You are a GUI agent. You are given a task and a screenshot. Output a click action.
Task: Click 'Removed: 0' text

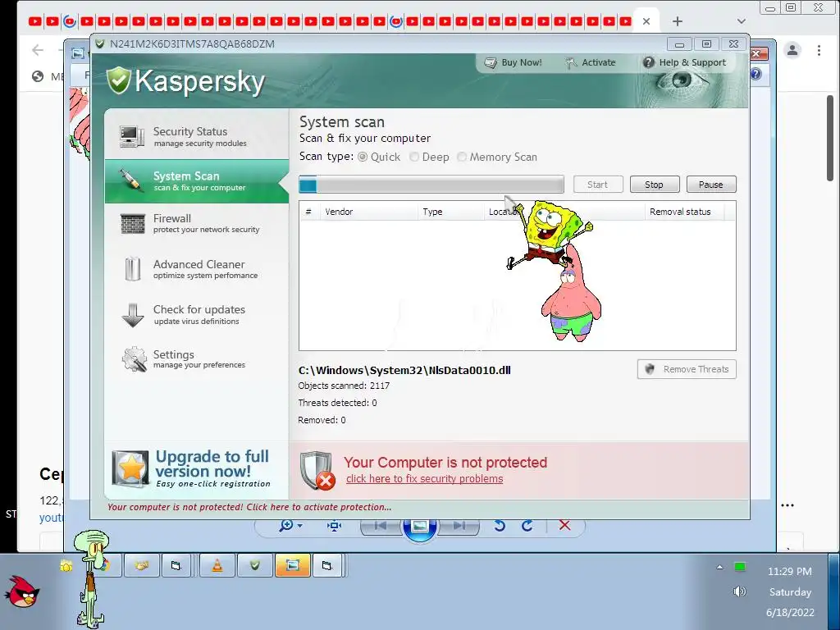tap(322, 420)
